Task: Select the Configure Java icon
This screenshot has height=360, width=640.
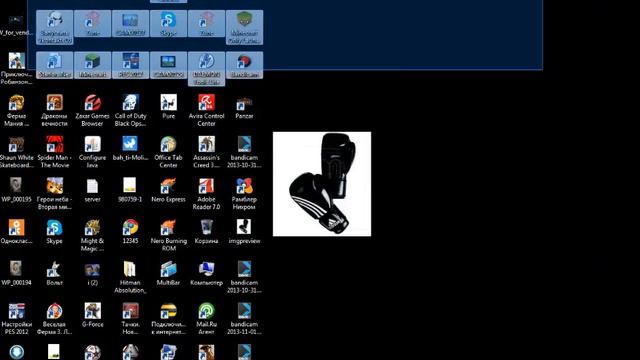Action: (x=92, y=152)
